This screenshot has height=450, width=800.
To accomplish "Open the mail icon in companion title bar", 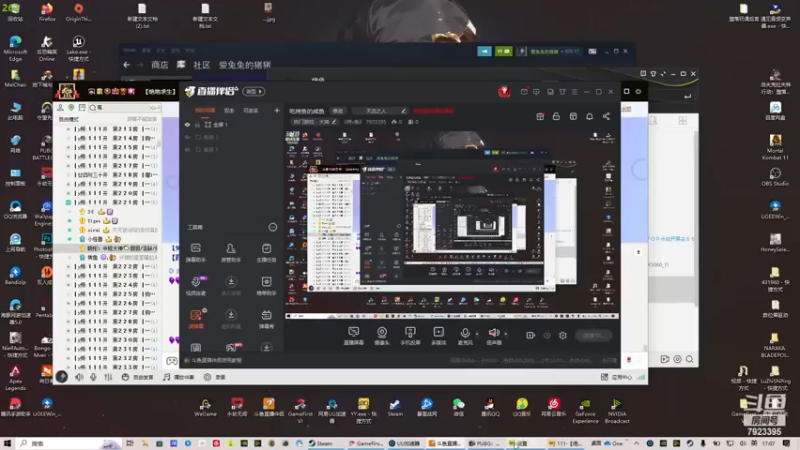I will coord(524,92).
